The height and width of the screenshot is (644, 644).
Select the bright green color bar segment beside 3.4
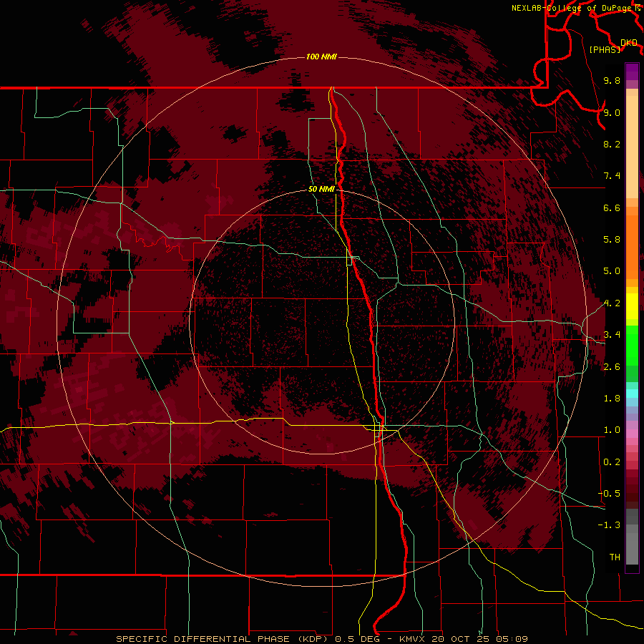click(x=632, y=346)
